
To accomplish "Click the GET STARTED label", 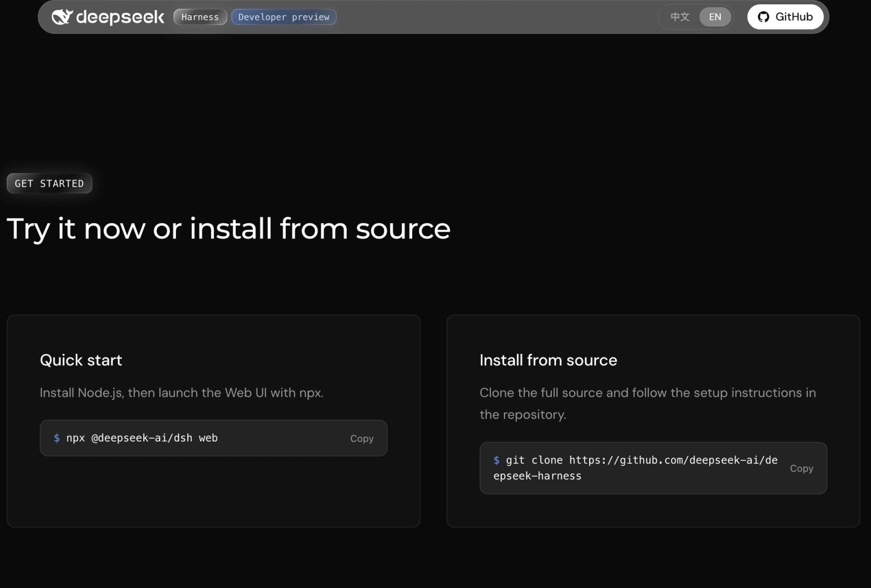I will [50, 183].
